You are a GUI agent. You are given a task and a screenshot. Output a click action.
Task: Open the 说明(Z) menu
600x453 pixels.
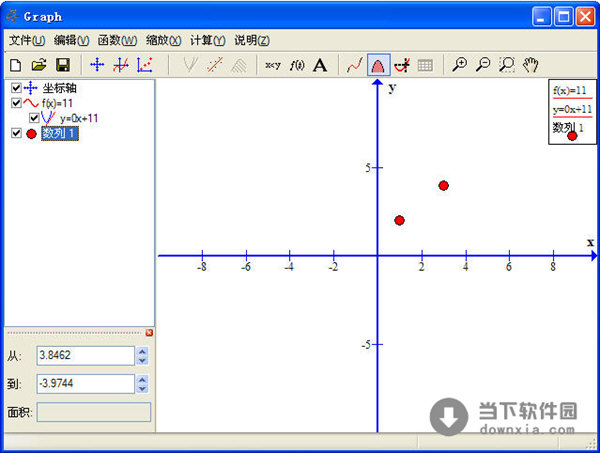[x=252, y=40]
